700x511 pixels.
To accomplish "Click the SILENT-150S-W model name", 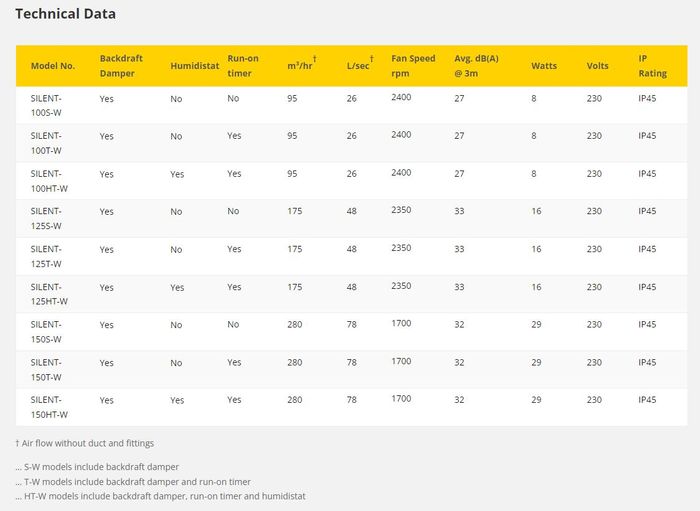I will click(x=46, y=332).
